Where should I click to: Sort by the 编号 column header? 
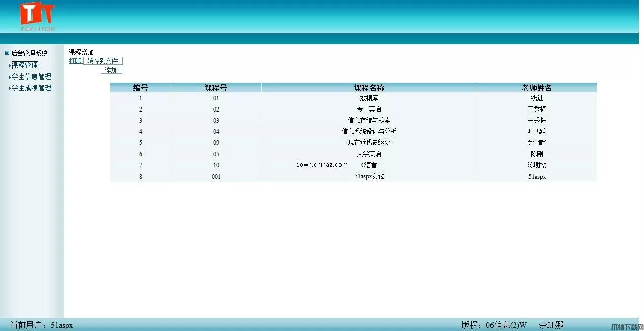point(140,87)
